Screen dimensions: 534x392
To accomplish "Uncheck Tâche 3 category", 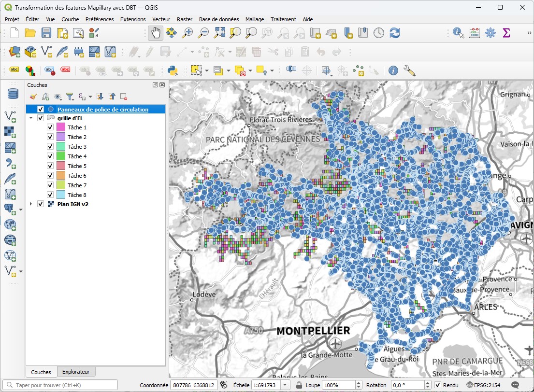I will tap(50, 147).
